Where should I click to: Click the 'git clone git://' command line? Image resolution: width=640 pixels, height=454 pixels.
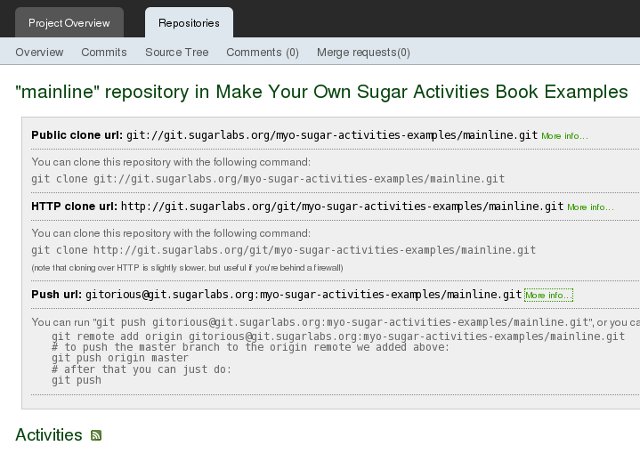(268, 179)
